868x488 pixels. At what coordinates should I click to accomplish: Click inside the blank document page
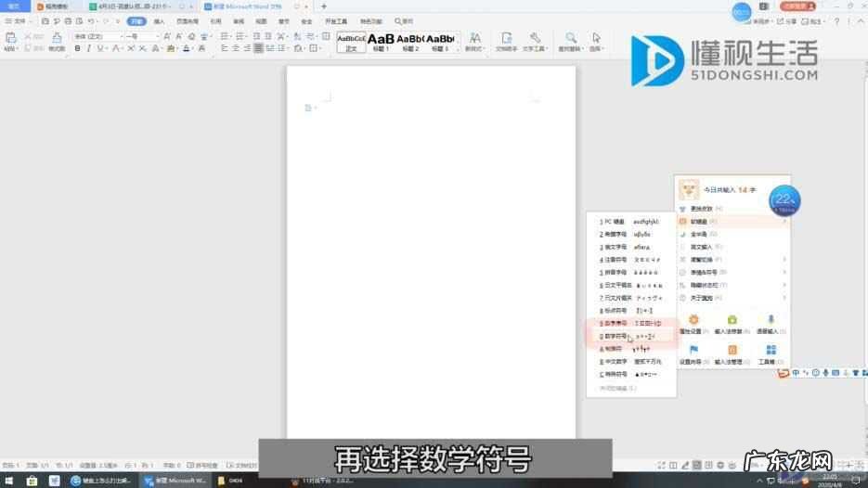pos(431,251)
